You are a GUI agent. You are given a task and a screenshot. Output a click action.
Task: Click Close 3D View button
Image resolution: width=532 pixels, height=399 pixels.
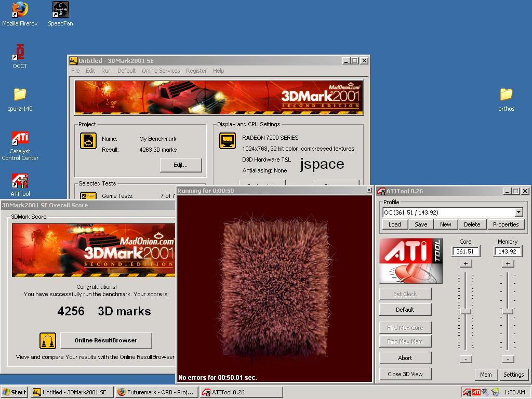coord(405,374)
